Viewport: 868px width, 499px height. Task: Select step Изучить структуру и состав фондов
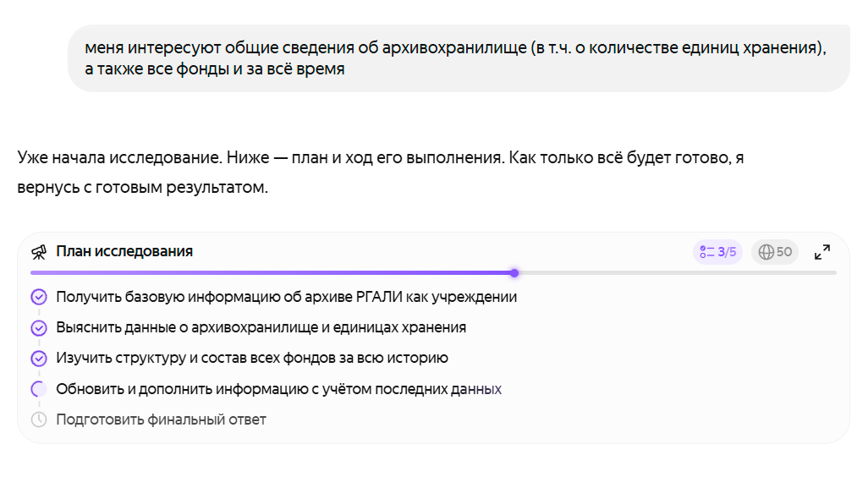pyautogui.click(x=251, y=359)
